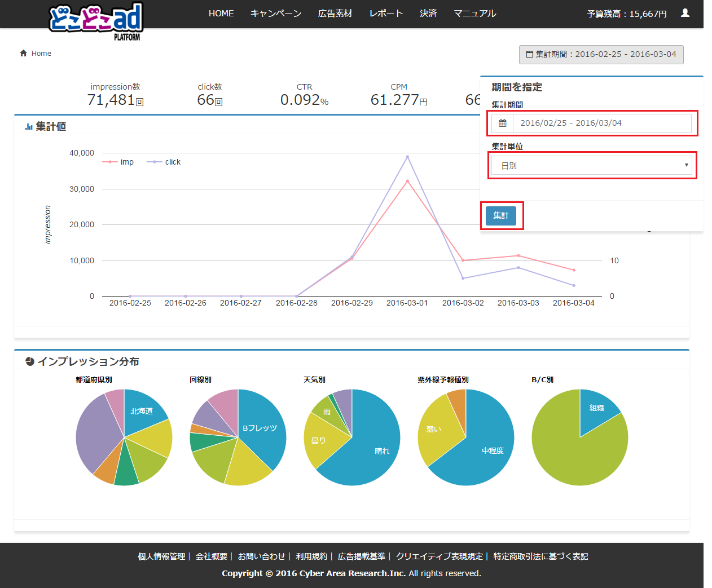Click the 2016/02/25 - 2016/03/04 date input
The width and height of the screenshot is (712, 588).
601,123
